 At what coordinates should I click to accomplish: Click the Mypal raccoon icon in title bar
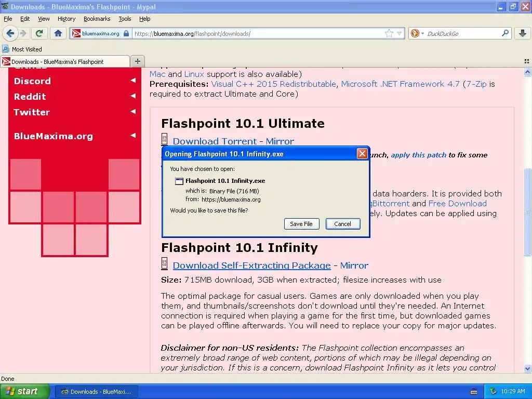[x=5, y=6]
